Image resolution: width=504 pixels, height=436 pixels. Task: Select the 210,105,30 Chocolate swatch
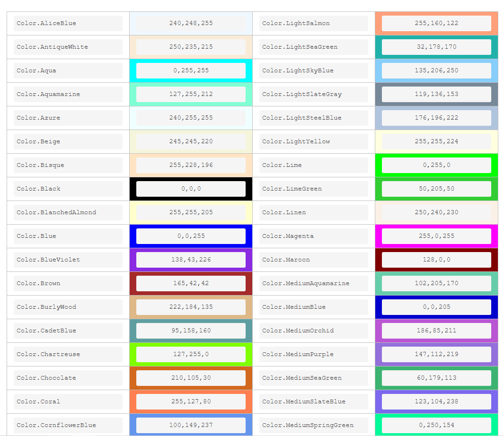click(191, 378)
